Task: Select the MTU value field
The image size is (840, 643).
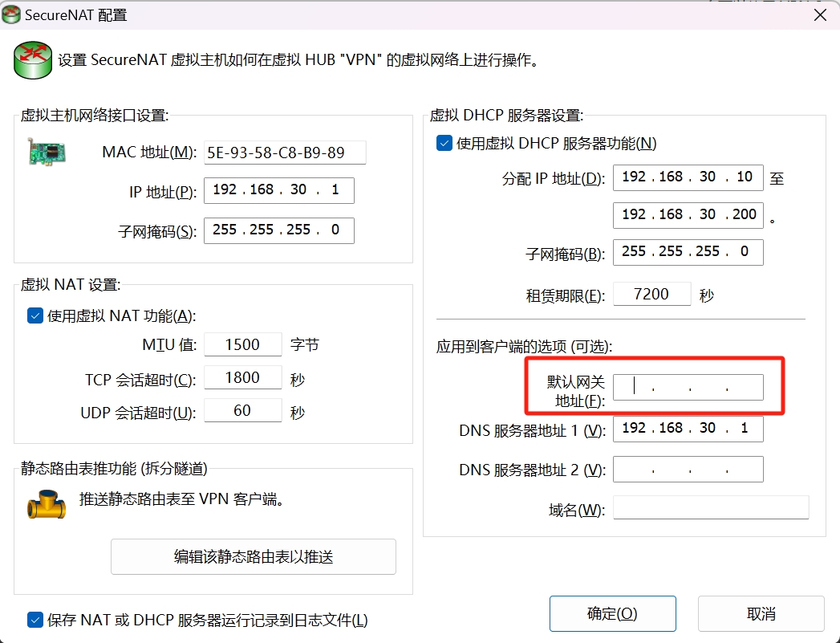Action: [x=242, y=344]
